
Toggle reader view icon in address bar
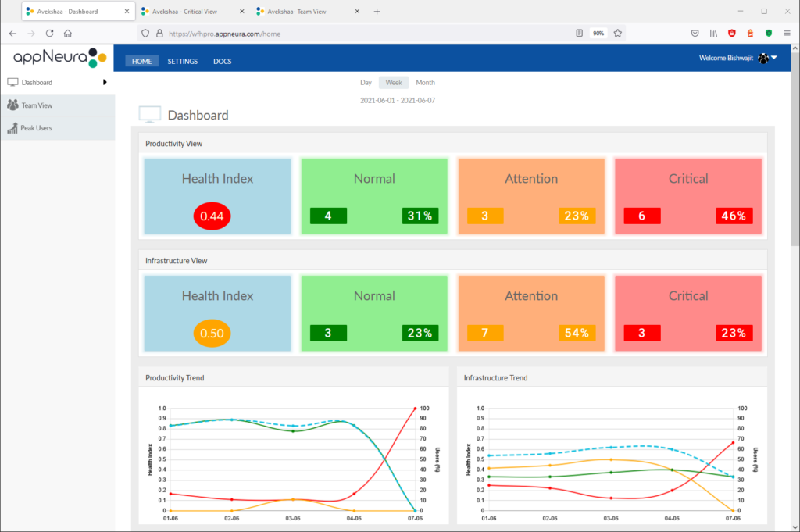coord(579,34)
